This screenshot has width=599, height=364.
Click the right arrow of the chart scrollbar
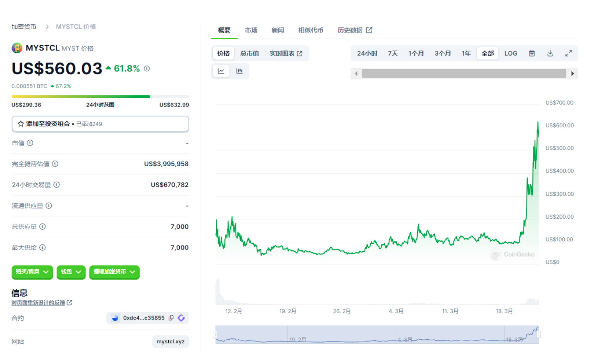coord(572,74)
